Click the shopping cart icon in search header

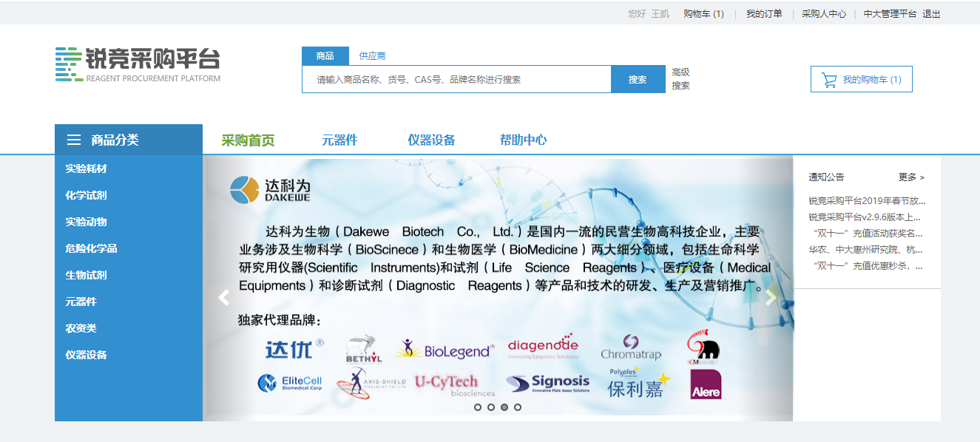[829, 80]
